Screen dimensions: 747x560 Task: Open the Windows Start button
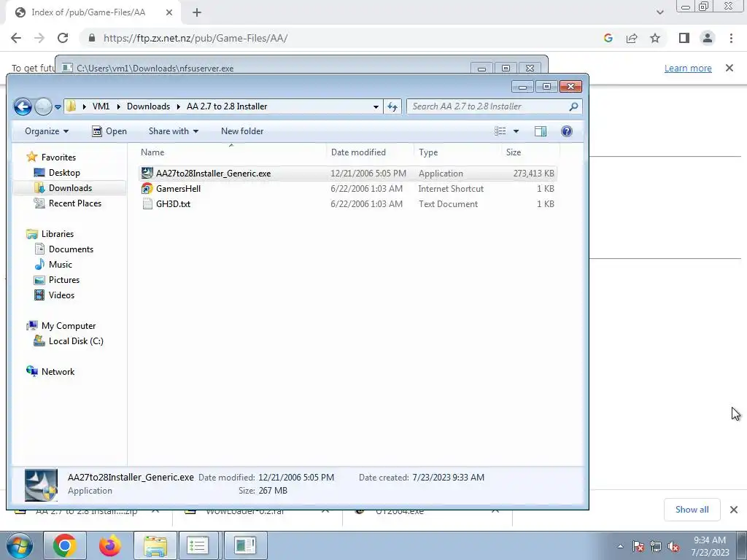[19, 545]
